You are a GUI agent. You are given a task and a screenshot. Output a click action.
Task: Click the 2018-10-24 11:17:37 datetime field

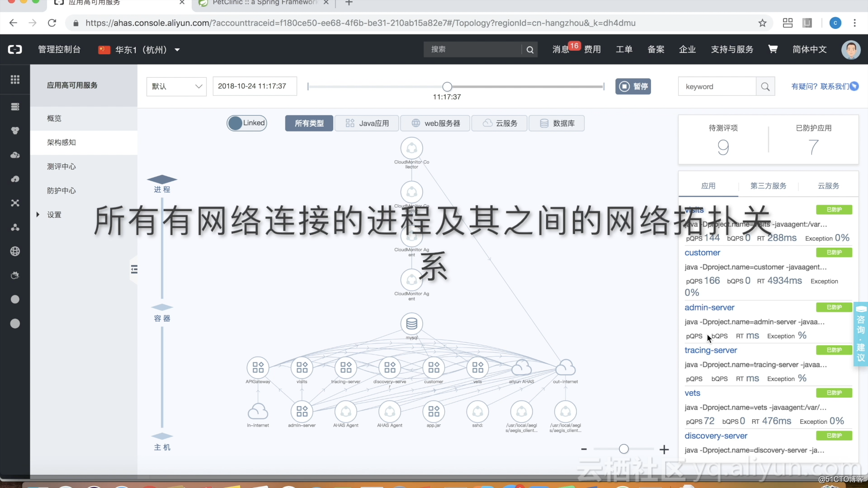point(255,86)
